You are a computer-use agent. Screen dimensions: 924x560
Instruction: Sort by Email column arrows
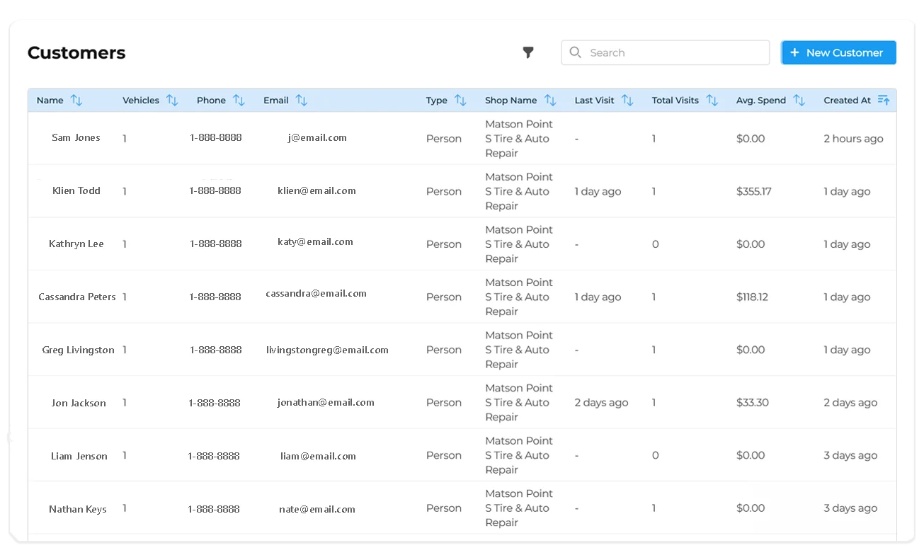pos(302,101)
